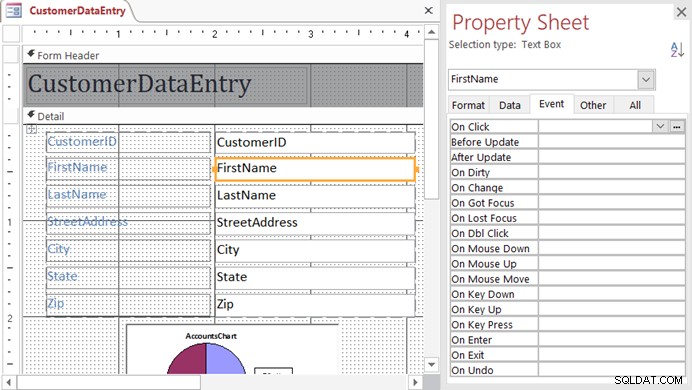
Task: Click the On Got Focus property field
Action: pyautogui.click(x=612, y=203)
